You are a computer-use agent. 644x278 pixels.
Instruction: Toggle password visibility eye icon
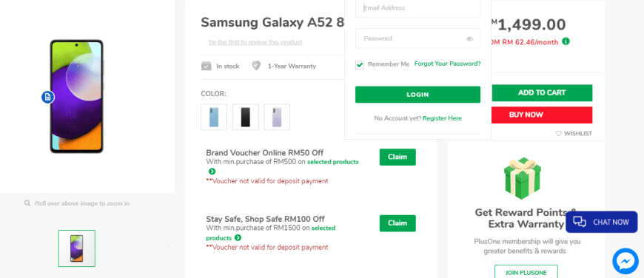(x=470, y=39)
